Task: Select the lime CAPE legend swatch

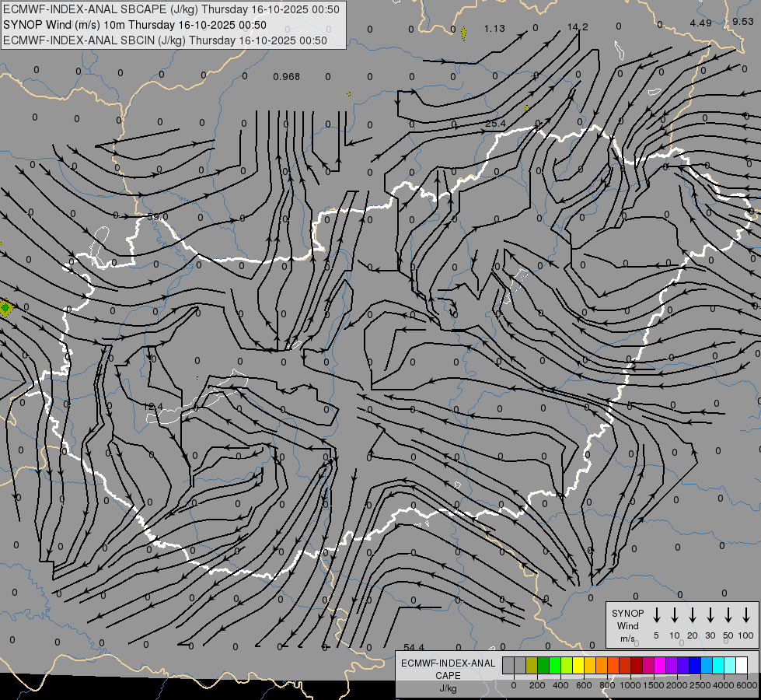Action: click(567, 665)
